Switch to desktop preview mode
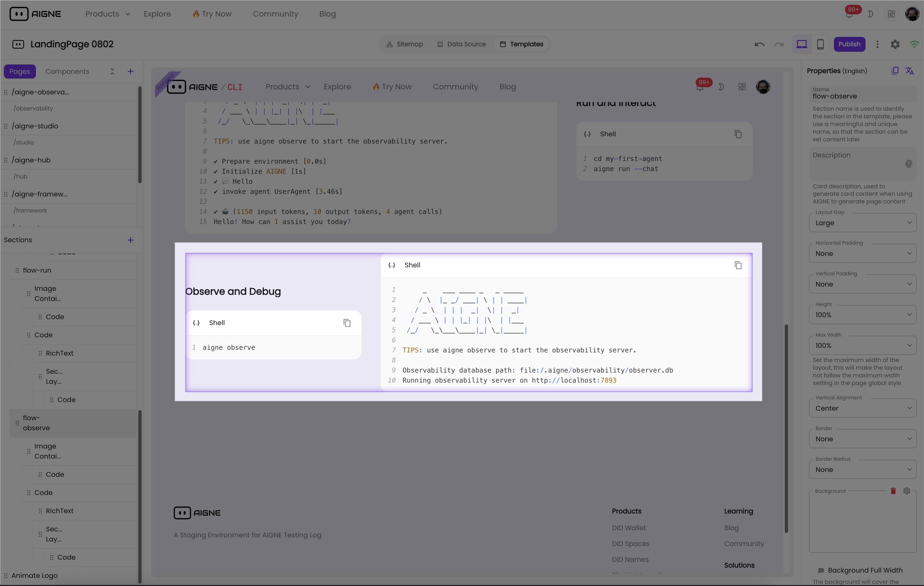Image resolution: width=924 pixels, height=586 pixels. (802, 44)
